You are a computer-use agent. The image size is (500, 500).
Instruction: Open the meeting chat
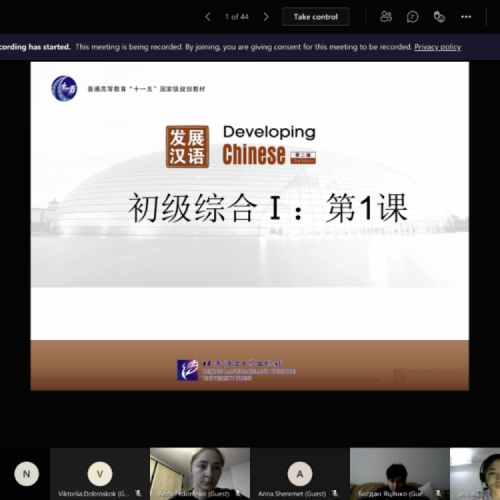click(x=412, y=17)
